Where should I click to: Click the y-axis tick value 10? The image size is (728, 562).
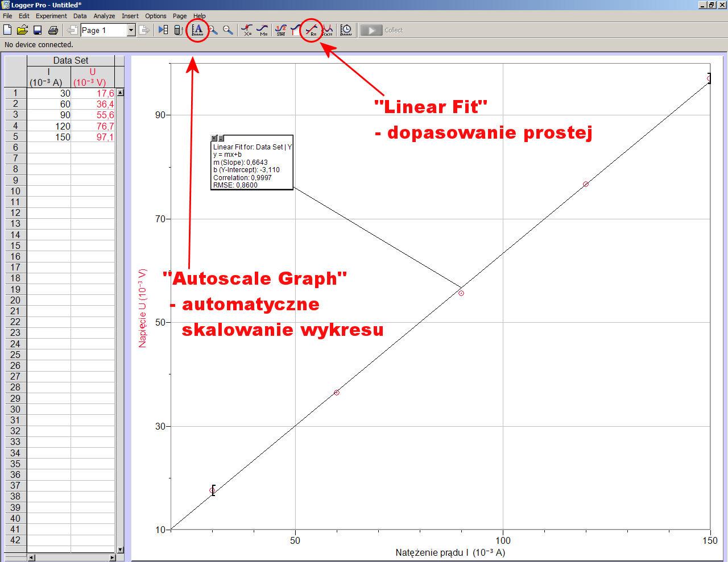coord(160,530)
